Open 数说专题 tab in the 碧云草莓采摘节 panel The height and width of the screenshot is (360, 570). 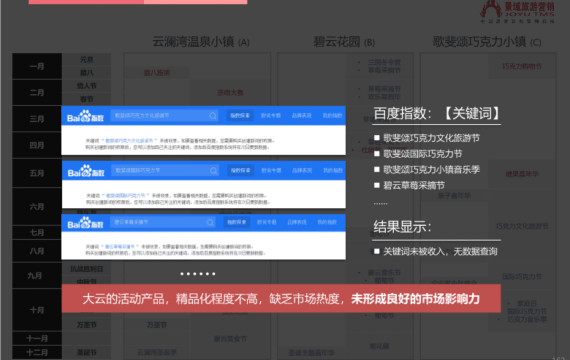(267, 222)
